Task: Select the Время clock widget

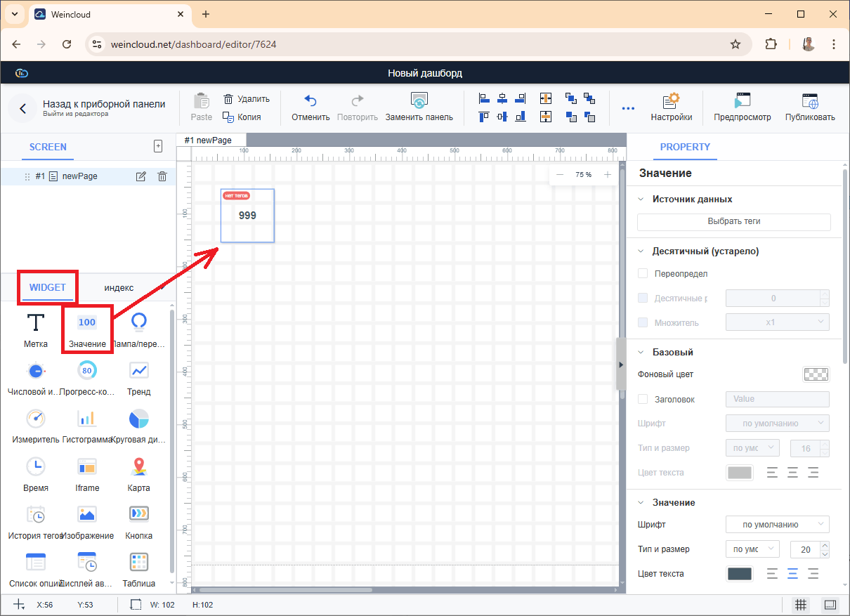Action: tap(36, 466)
